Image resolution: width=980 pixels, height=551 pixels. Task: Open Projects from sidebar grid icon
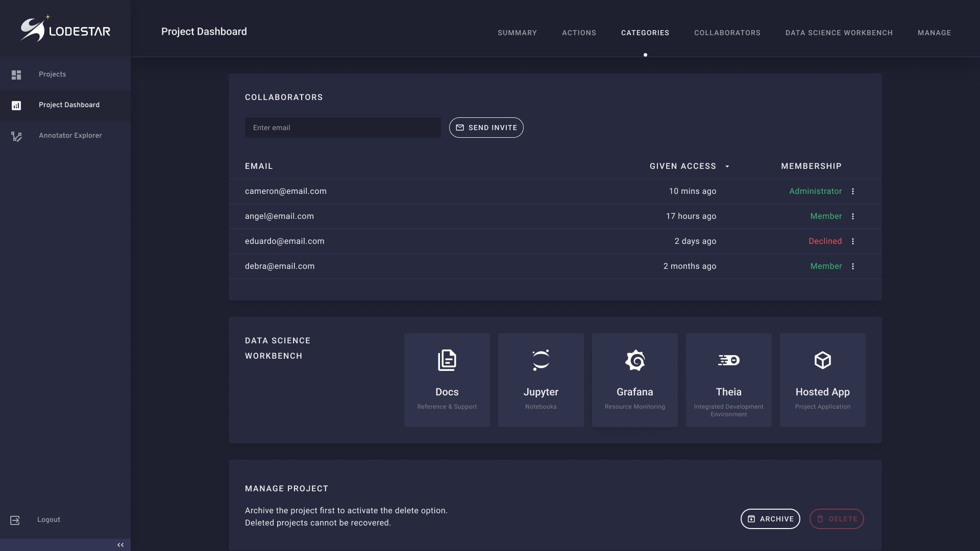(16, 75)
